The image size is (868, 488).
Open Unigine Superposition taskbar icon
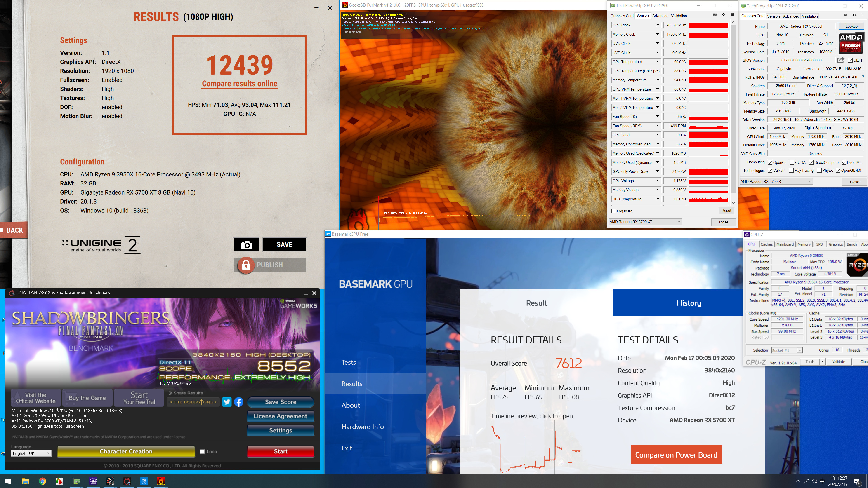coord(110,481)
